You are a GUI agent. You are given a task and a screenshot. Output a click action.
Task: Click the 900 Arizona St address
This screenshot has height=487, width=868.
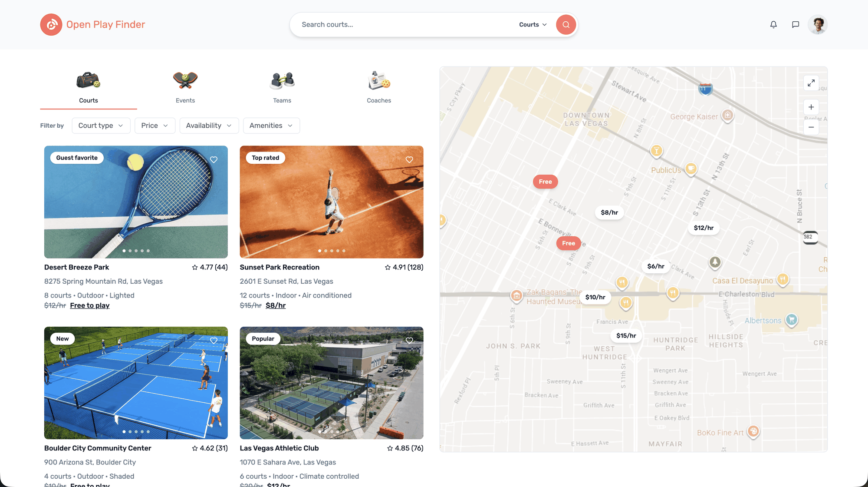pos(90,462)
